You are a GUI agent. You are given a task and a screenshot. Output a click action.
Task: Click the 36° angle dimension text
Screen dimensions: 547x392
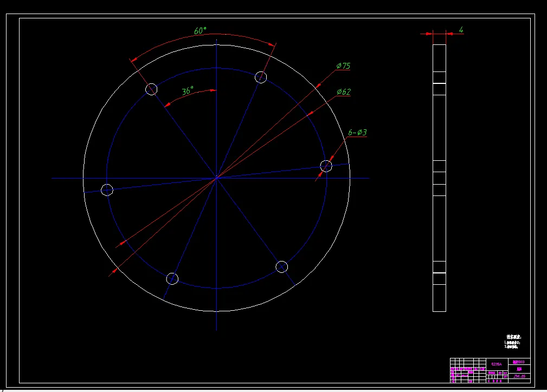[x=188, y=91]
